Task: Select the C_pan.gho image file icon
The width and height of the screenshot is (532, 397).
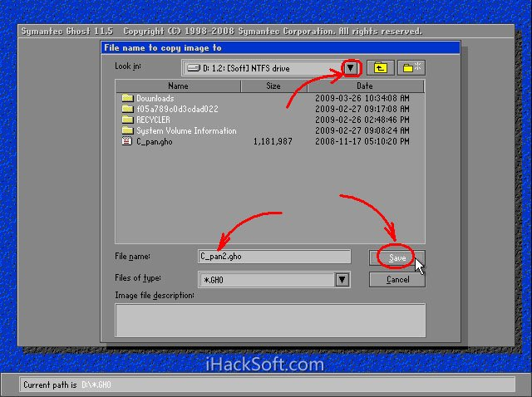Action: 127,142
